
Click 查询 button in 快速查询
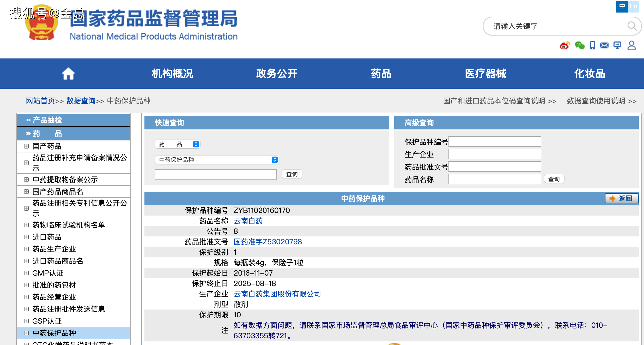(292, 174)
